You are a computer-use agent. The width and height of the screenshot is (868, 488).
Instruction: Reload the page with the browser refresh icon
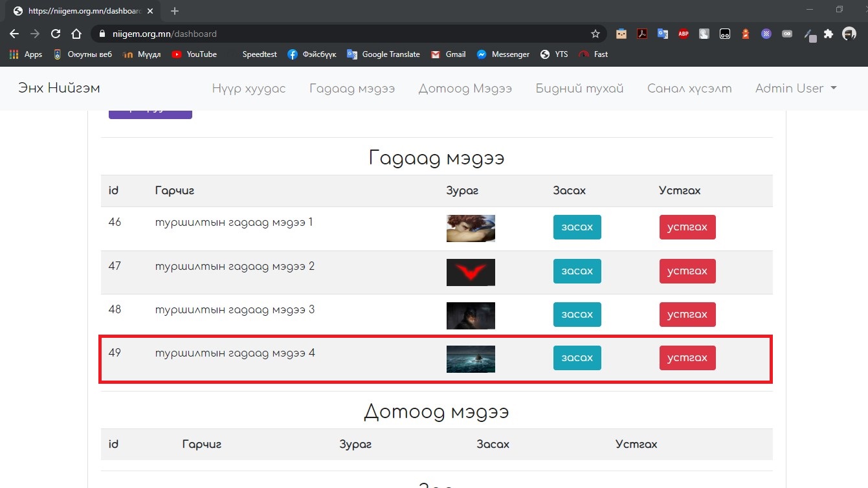pyautogui.click(x=56, y=34)
